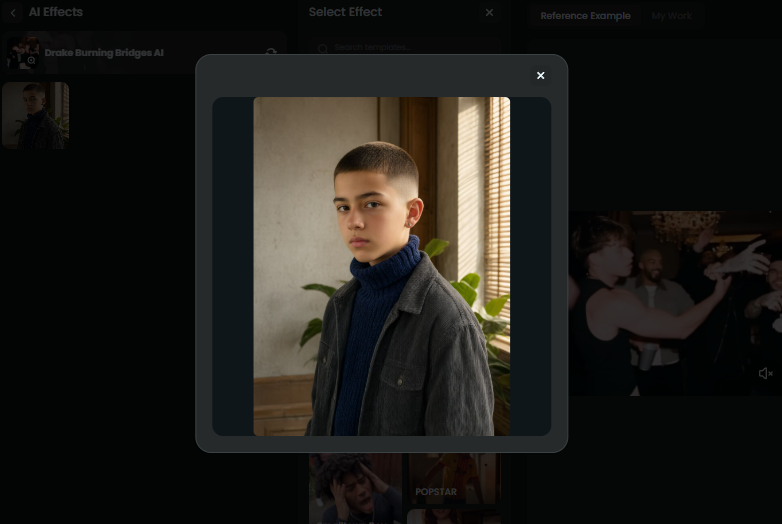Switch to the My Work tab

pyautogui.click(x=671, y=16)
